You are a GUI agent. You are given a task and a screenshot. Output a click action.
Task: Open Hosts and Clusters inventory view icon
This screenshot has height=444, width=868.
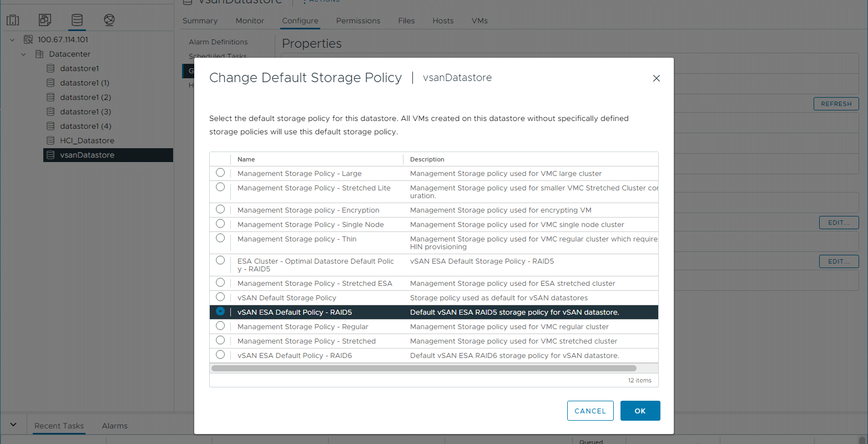pyautogui.click(x=13, y=21)
